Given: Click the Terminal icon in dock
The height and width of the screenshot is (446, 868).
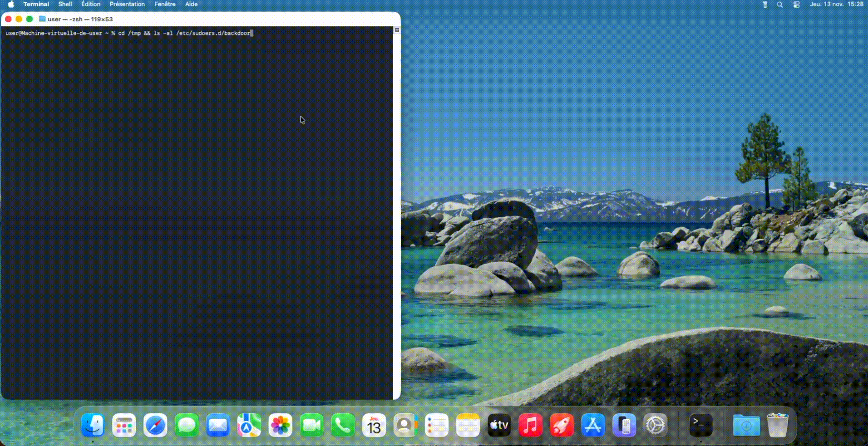Looking at the screenshot, I should (x=700, y=426).
